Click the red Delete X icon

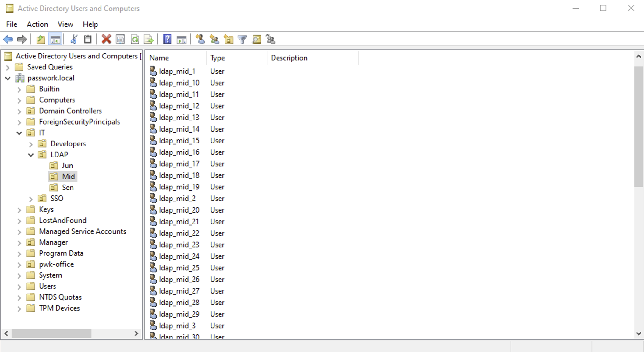coord(106,39)
